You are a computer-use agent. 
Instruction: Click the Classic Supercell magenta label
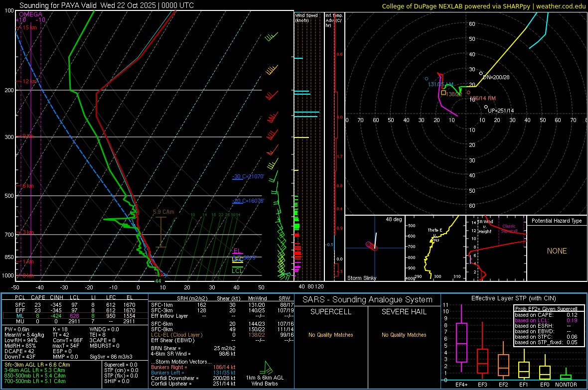[x=509, y=229]
